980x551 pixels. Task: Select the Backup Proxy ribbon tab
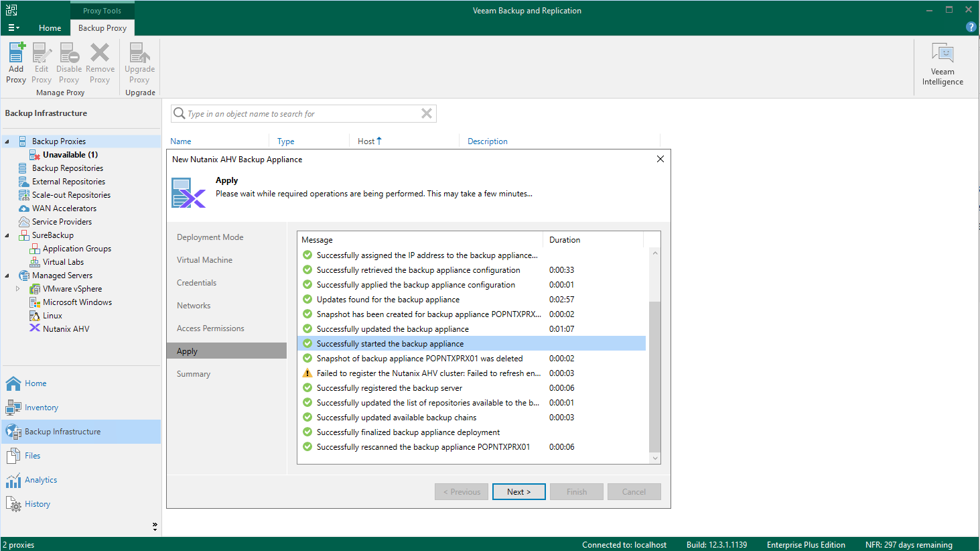coord(102,27)
